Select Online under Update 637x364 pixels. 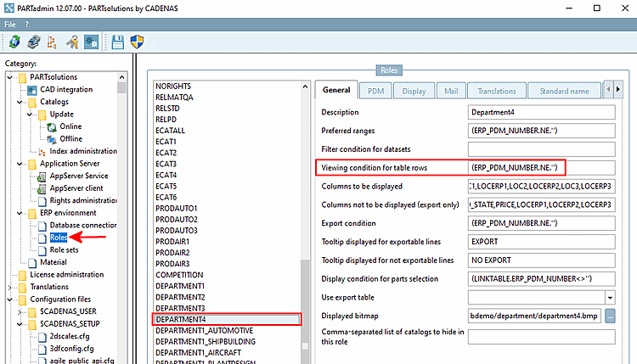click(70, 126)
